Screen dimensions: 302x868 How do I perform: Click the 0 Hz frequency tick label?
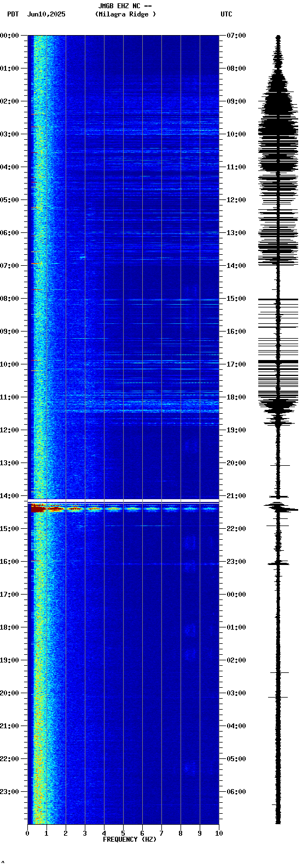point(27,833)
